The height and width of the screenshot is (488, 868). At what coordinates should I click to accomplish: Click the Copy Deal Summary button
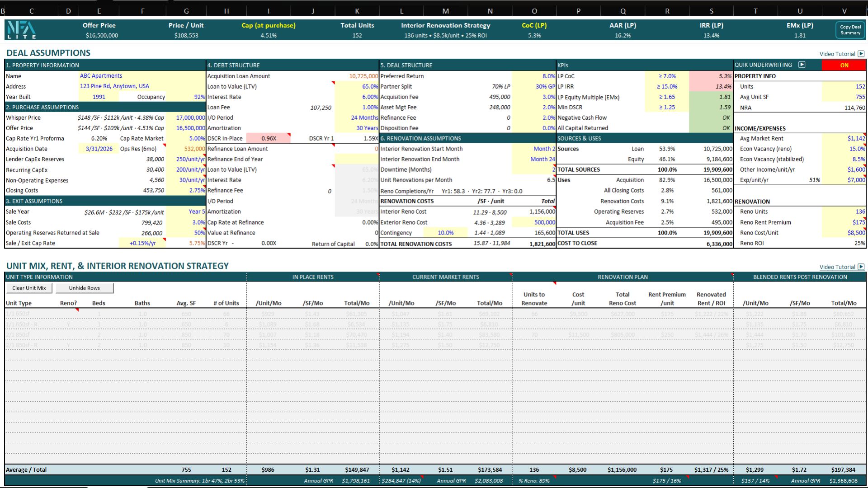tap(850, 30)
